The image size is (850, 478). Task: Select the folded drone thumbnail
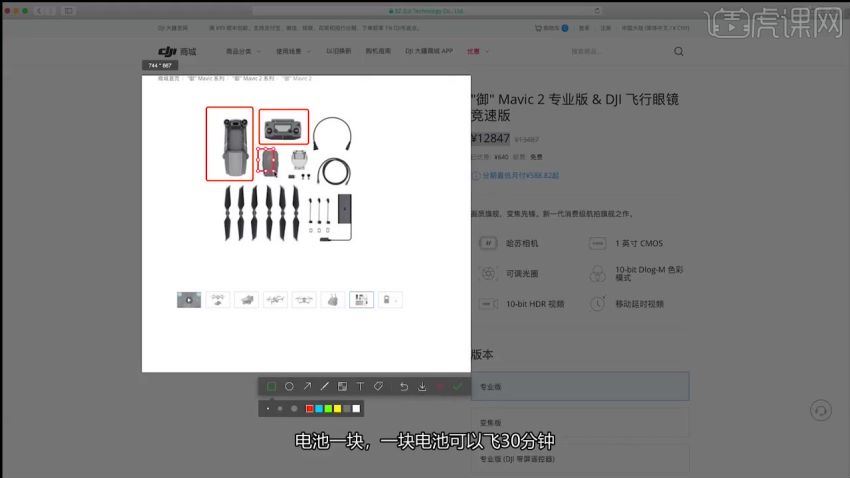pos(246,300)
